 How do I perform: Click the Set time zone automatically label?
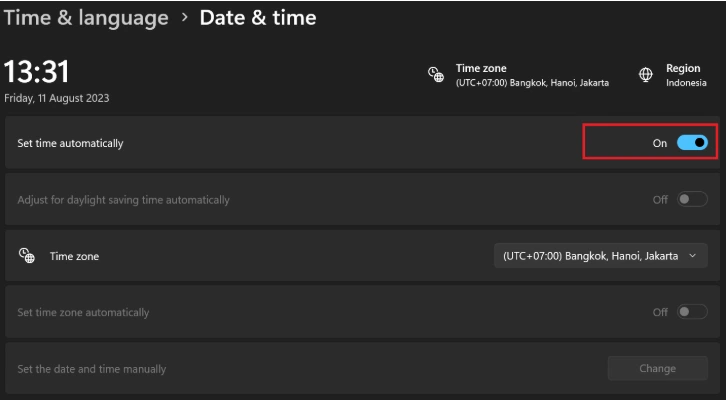click(83, 312)
